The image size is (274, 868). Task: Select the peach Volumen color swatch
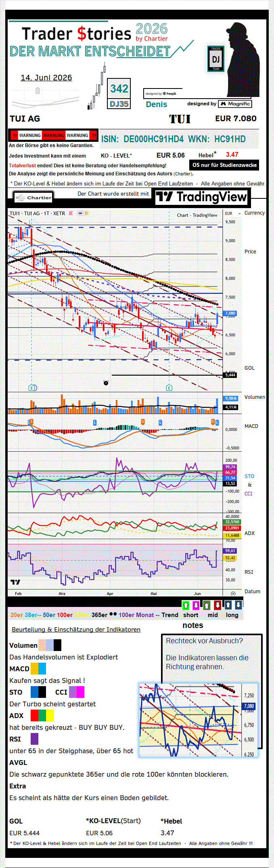point(42,645)
